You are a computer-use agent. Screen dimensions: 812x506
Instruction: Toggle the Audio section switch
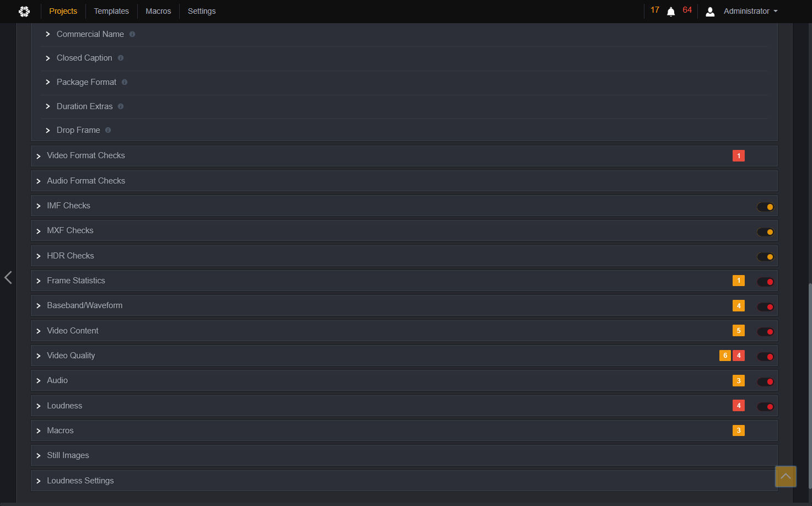[x=765, y=381]
